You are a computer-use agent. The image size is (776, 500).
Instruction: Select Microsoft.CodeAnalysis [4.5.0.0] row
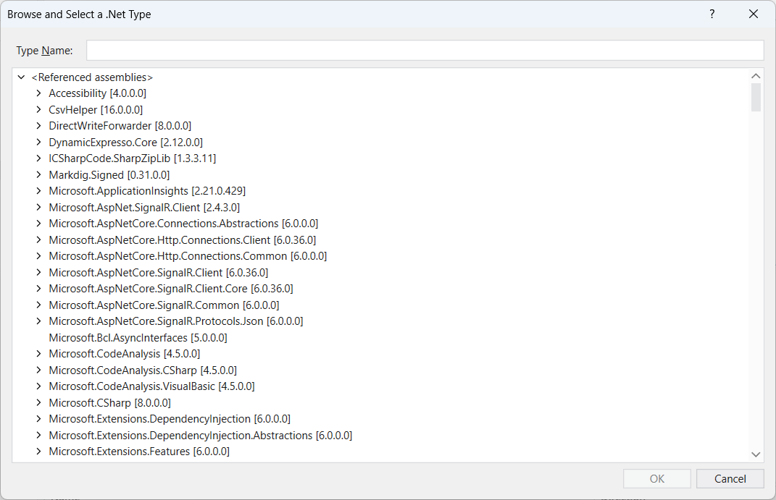point(124,353)
